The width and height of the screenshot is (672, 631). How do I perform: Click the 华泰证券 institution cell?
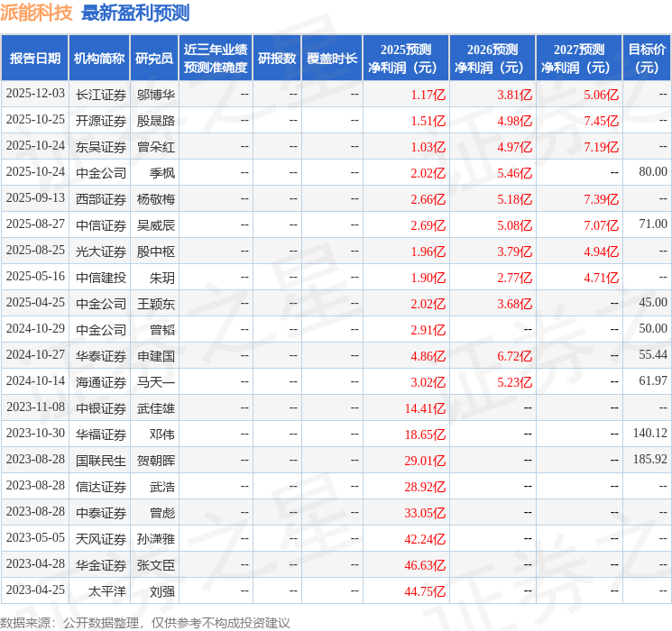tap(100, 355)
